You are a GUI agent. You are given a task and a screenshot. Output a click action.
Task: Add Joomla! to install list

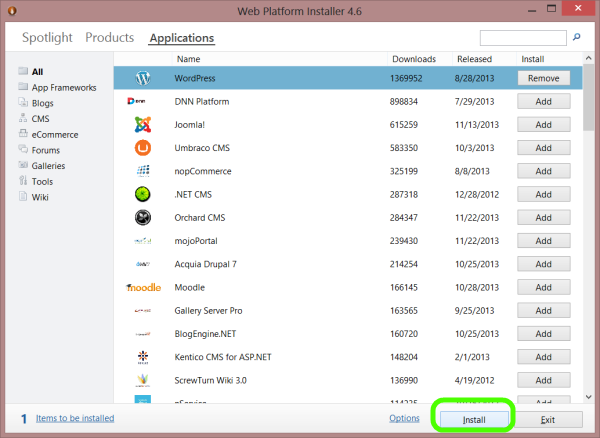coord(543,125)
